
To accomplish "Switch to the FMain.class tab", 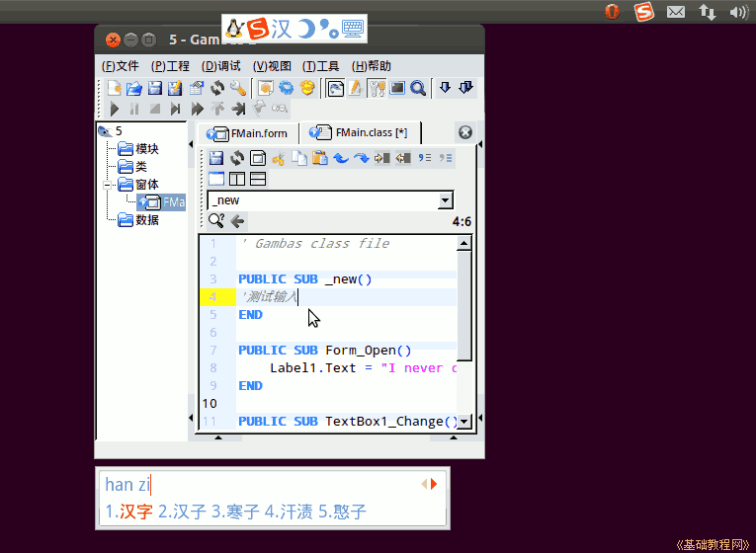I will [x=359, y=132].
